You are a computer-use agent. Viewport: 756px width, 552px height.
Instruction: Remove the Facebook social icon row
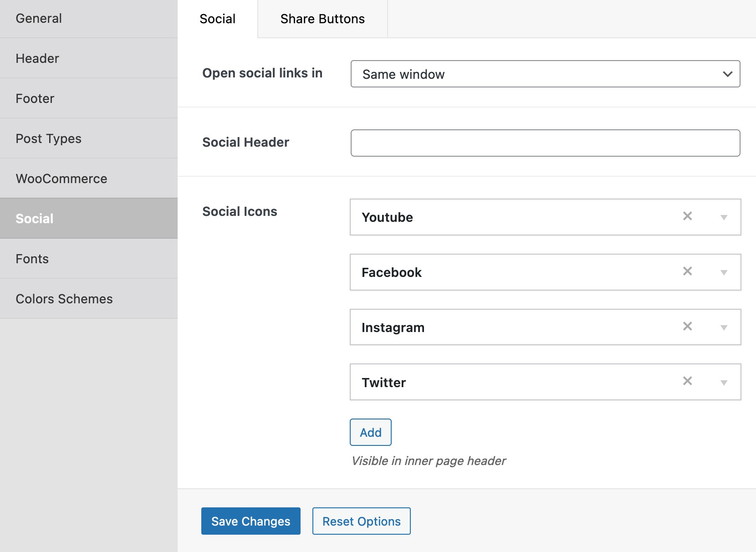[687, 271]
